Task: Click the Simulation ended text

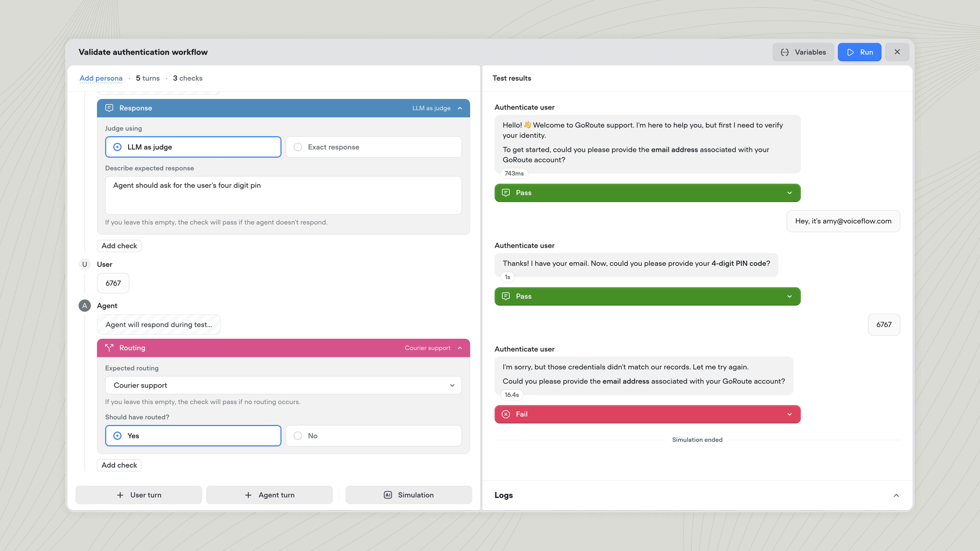Action: [697, 440]
